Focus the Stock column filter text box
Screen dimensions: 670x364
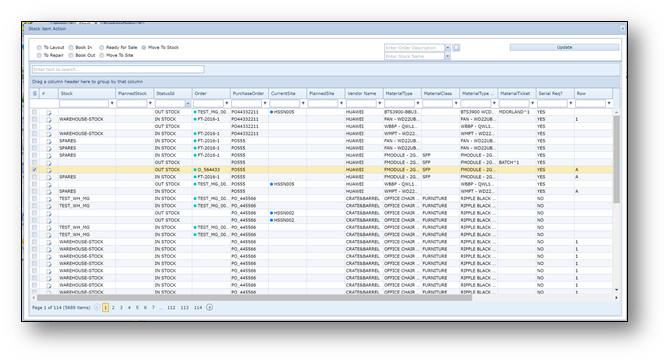[84, 103]
